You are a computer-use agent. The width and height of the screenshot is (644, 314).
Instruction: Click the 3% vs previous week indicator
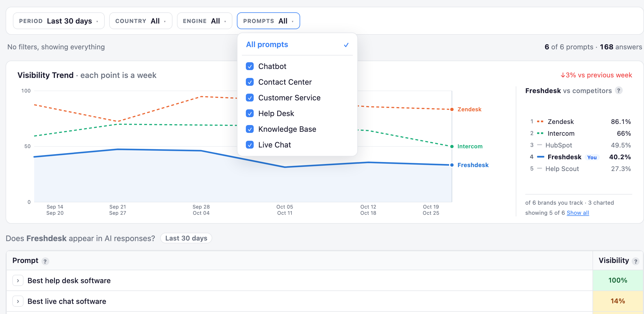(596, 75)
